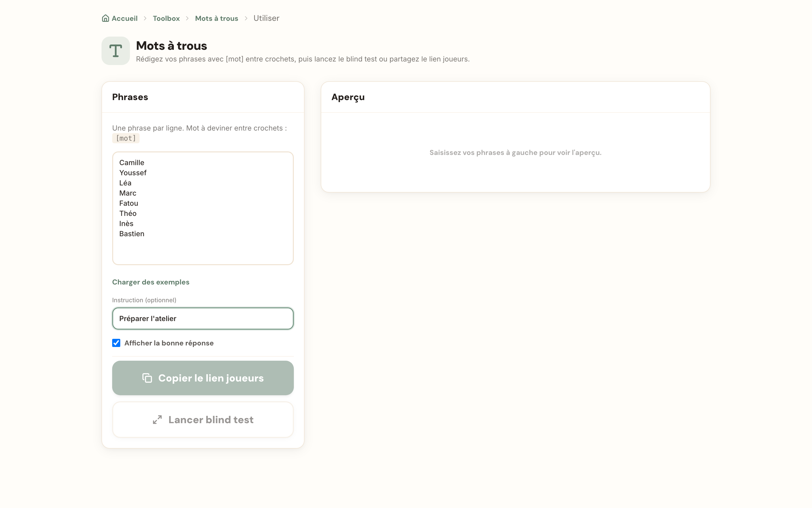Image resolution: width=812 pixels, height=508 pixels.
Task: Open Mots à trous breadcrumb link
Action: pos(216,18)
